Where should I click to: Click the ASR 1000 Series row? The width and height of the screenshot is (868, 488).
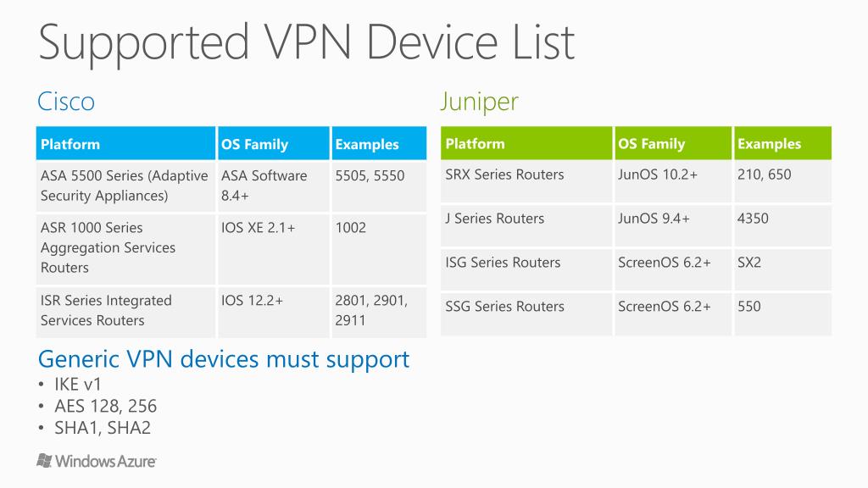(231, 248)
